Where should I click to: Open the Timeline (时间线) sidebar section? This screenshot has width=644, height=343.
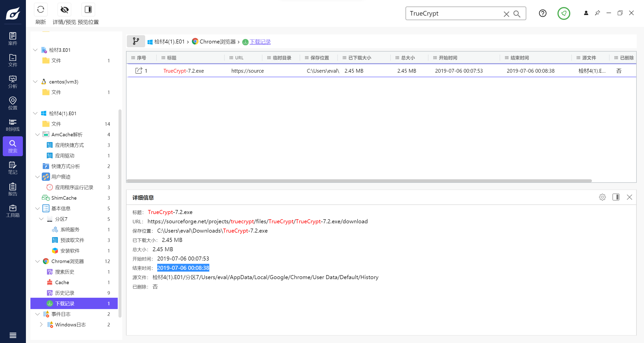click(13, 125)
